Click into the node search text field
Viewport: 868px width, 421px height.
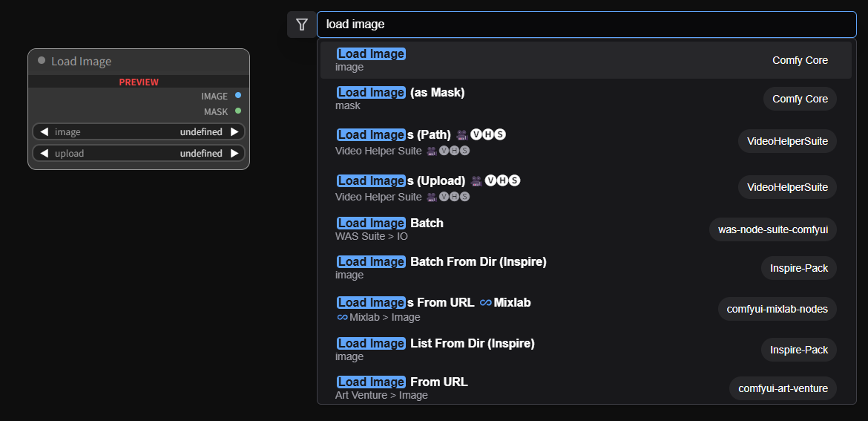coord(586,25)
